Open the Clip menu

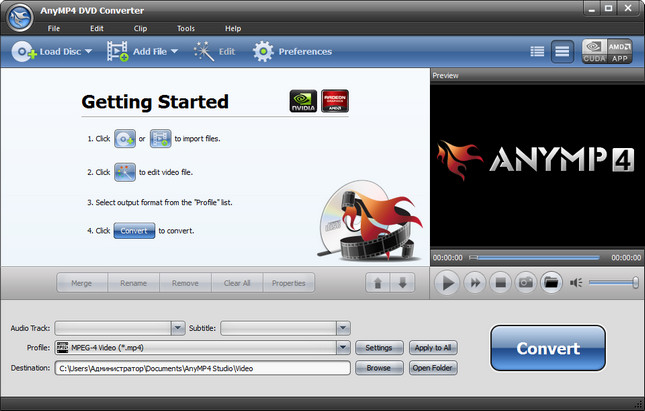pos(139,28)
